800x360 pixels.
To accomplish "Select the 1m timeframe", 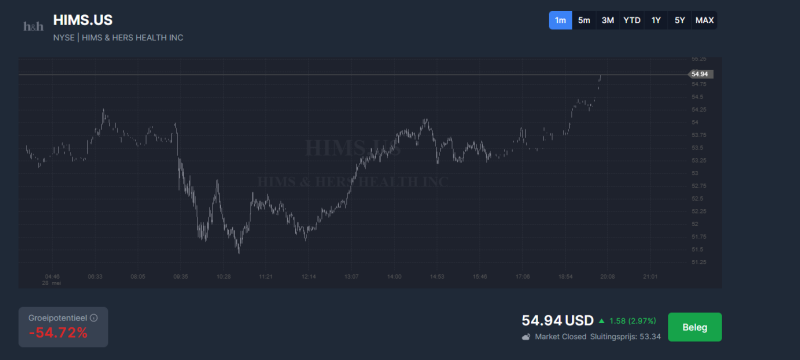I will 560,20.
